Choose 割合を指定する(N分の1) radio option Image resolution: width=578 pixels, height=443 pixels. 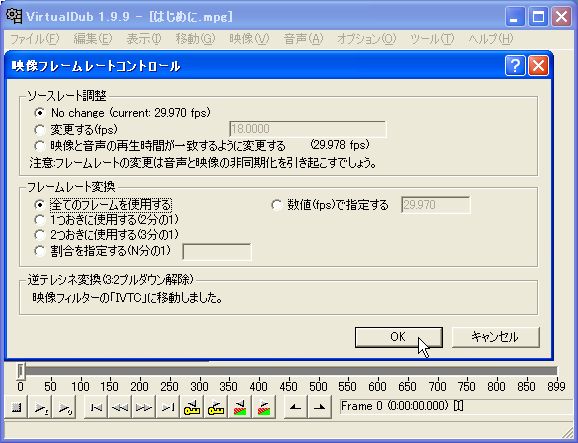coord(39,251)
